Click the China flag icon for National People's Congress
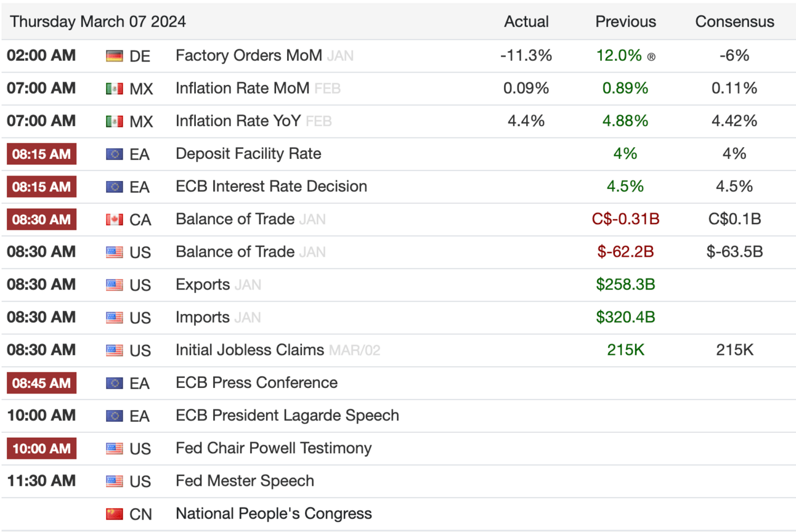 click(114, 514)
